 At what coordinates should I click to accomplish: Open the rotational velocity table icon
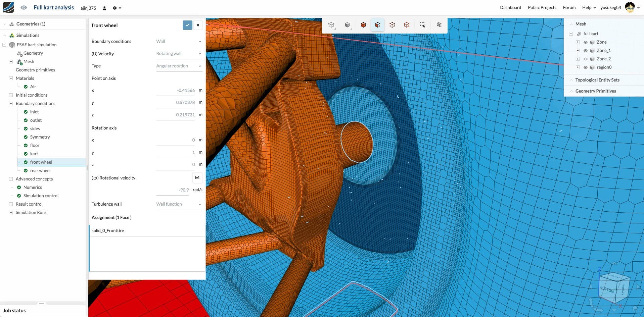(197, 178)
